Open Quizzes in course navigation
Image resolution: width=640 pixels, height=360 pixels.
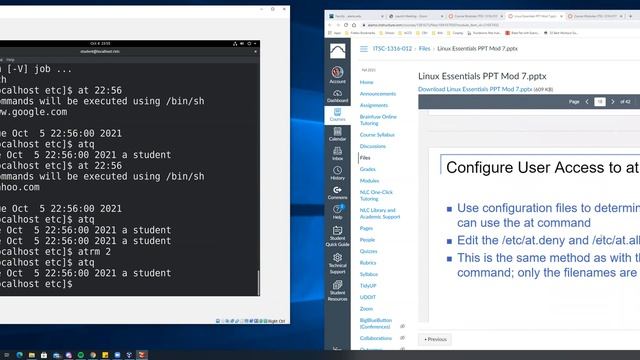tap(369, 251)
